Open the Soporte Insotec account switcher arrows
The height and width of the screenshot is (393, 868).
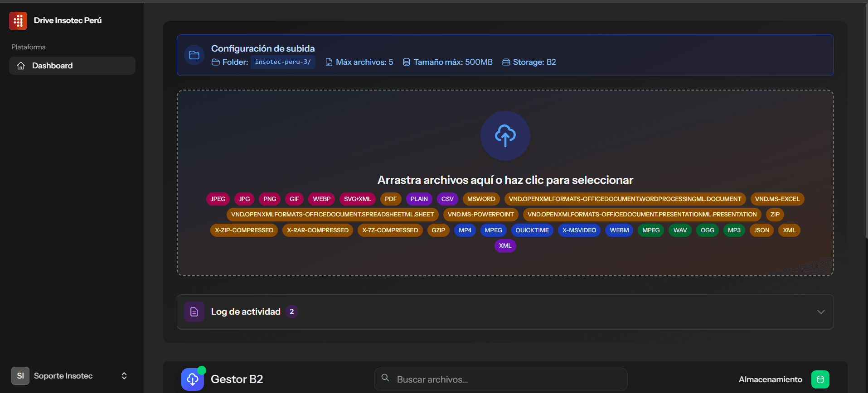coord(124,376)
